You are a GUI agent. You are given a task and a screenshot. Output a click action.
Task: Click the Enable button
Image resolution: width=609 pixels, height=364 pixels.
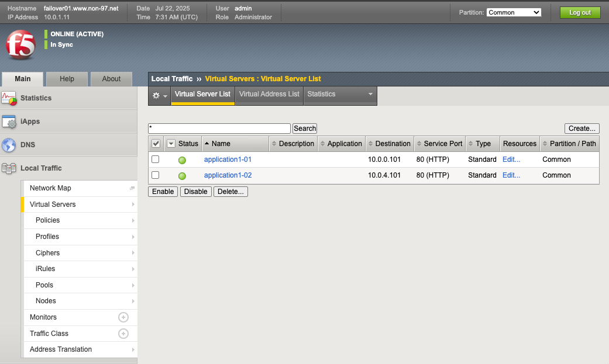(163, 192)
